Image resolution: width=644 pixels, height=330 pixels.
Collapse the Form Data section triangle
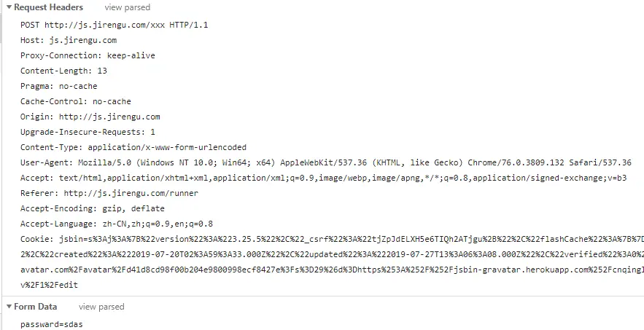pyautogui.click(x=9, y=307)
